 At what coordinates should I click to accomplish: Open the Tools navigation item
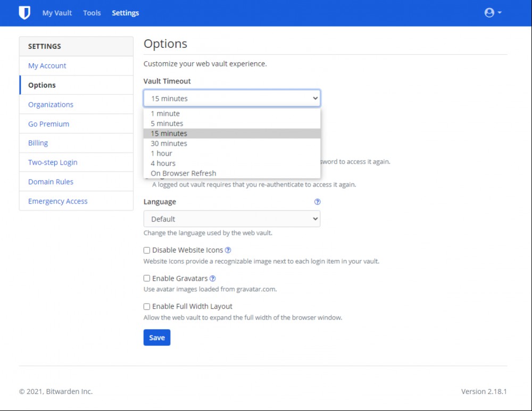click(x=92, y=13)
